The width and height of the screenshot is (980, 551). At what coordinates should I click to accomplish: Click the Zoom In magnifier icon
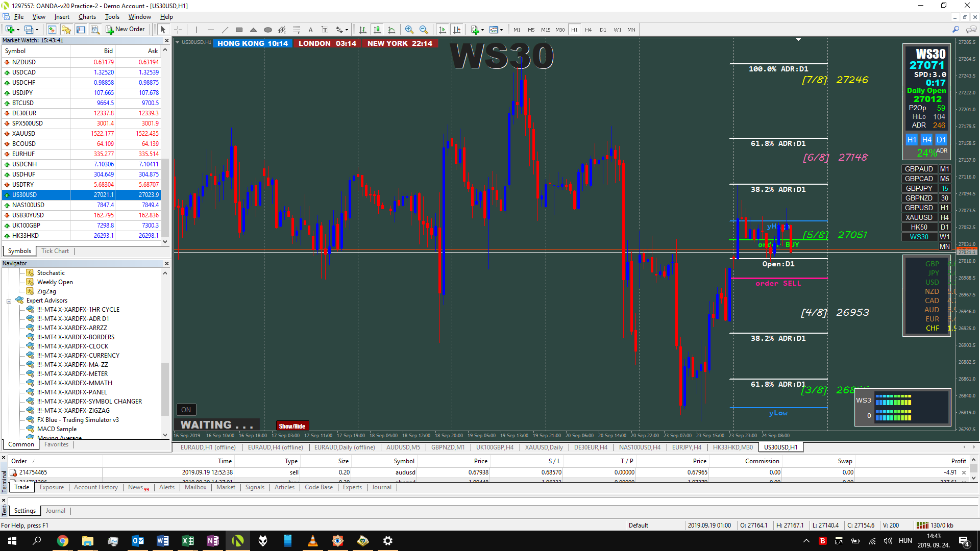pyautogui.click(x=409, y=30)
